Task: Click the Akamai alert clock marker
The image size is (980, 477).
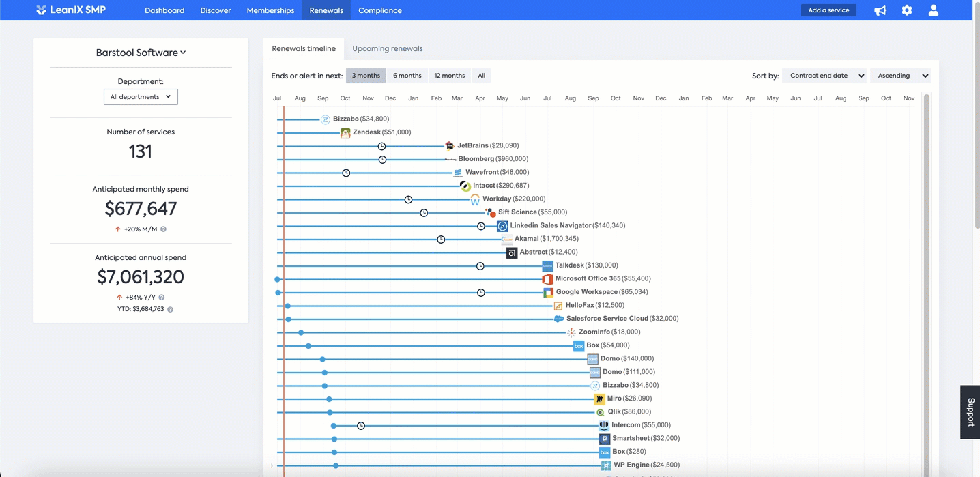Action: (x=441, y=240)
